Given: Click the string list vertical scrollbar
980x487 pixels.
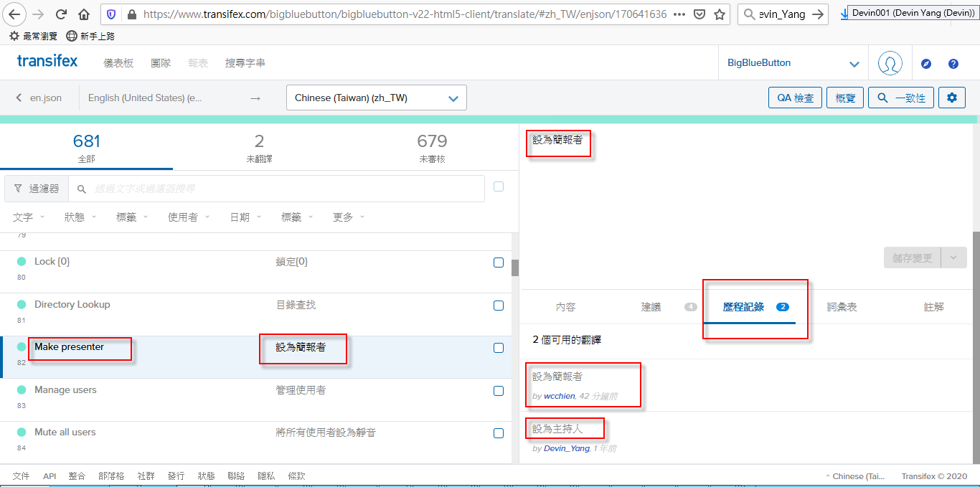Looking at the screenshot, I should click(514, 268).
